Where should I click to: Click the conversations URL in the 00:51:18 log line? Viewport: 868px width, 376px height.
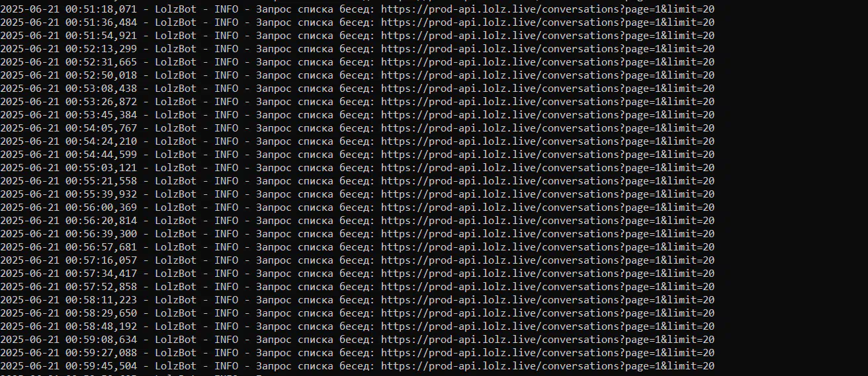[548, 9]
